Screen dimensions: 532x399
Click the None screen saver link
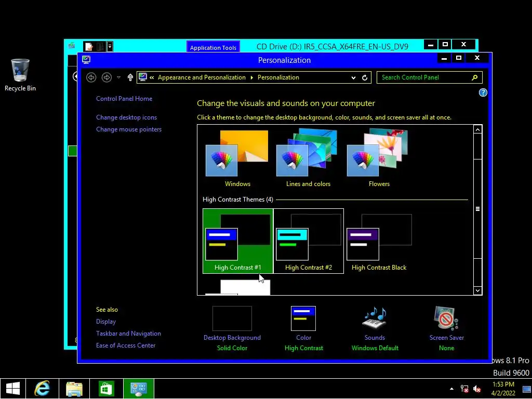coord(446,348)
